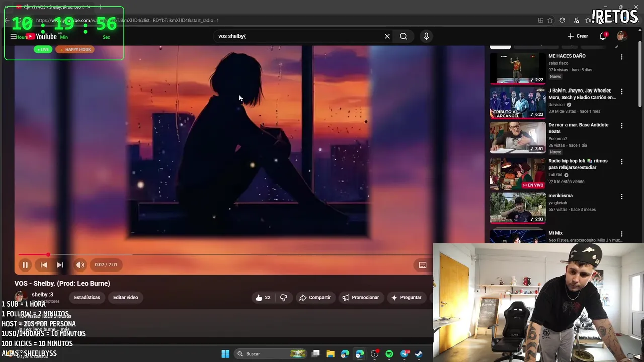Click the Promocionar button

(360, 298)
